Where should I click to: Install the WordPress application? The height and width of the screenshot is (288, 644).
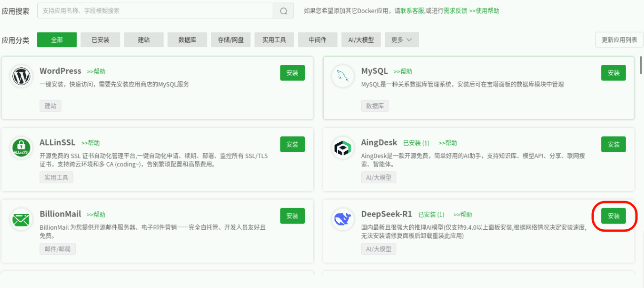point(293,73)
